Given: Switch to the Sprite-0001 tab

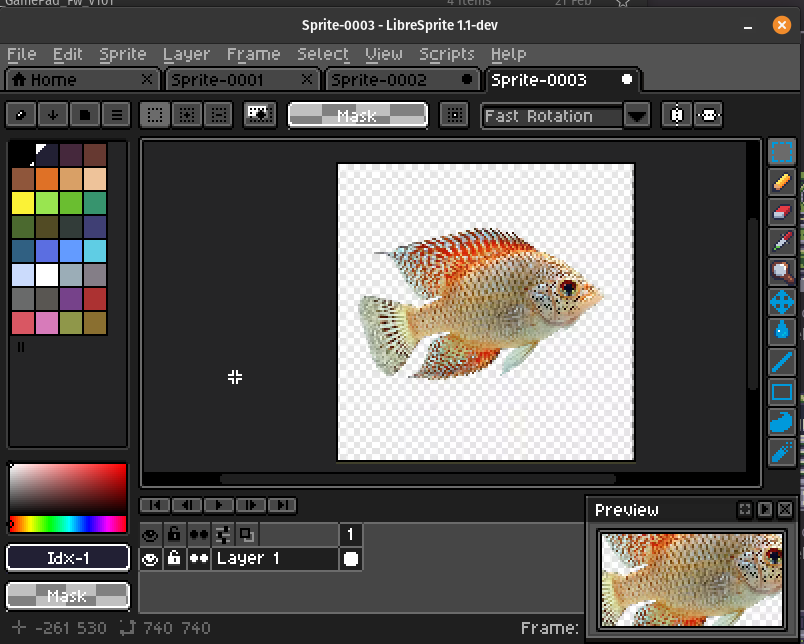Looking at the screenshot, I should click(216, 80).
